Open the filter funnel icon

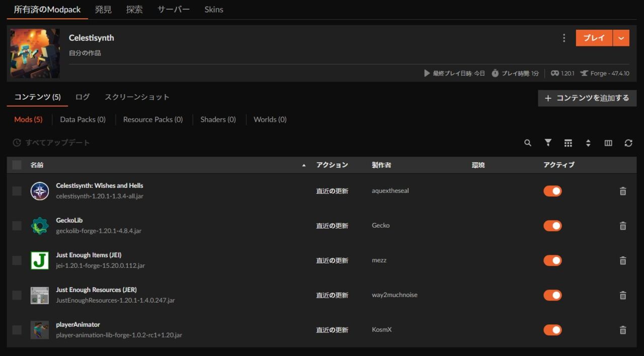[x=548, y=143]
